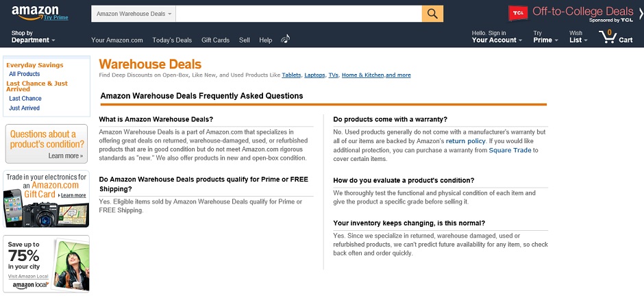Click inside the search text field
The width and height of the screenshot is (644, 298).
point(299,14)
